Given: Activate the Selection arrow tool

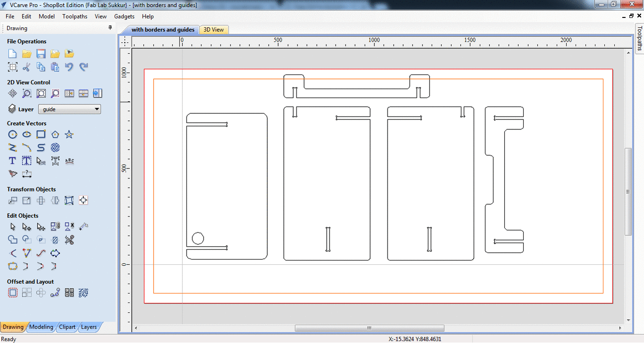Looking at the screenshot, I should coord(13,227).
